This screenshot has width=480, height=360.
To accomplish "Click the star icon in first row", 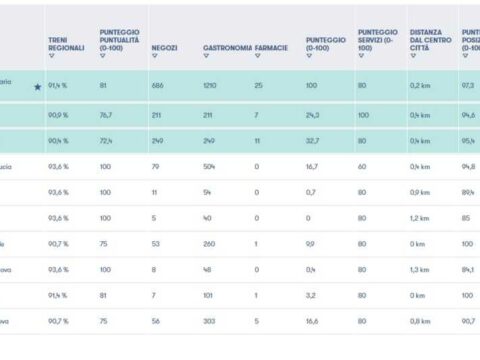I will click(x=38, y=87).
